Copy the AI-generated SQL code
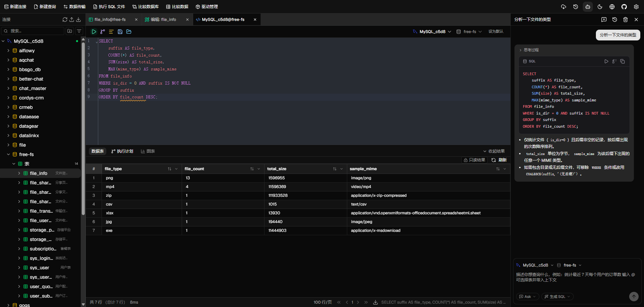The image size is (644, 307). tap(622, 61)
